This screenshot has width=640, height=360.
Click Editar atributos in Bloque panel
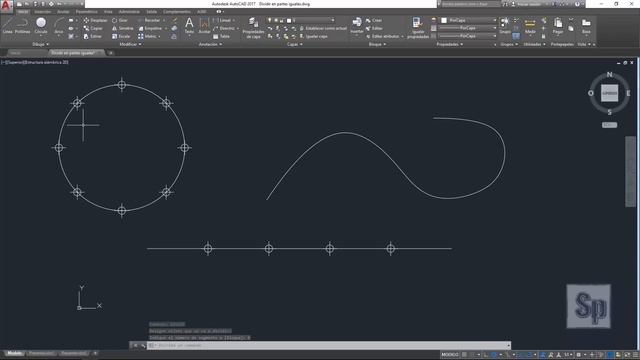click(384, 36)
